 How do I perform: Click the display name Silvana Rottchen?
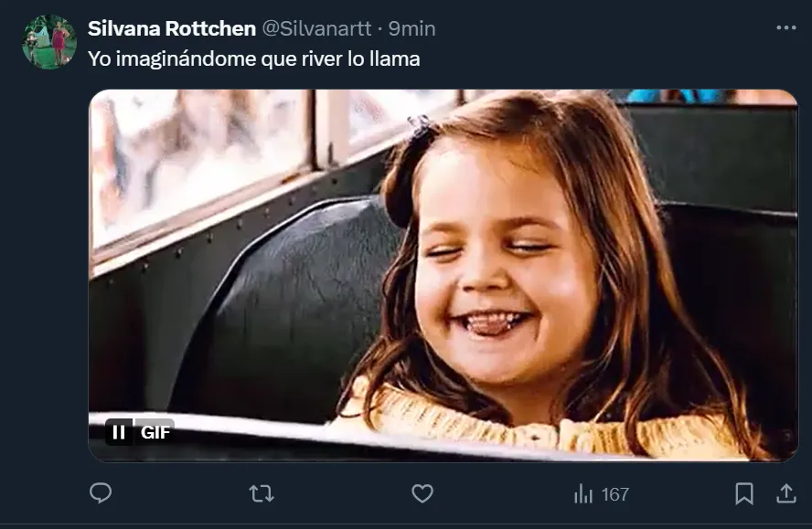coord(171,28)
